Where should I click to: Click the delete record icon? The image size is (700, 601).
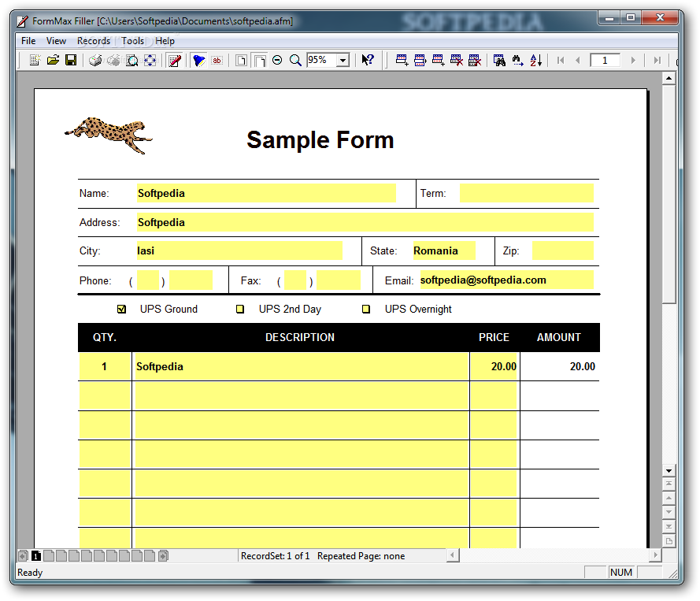click(456, 60)
